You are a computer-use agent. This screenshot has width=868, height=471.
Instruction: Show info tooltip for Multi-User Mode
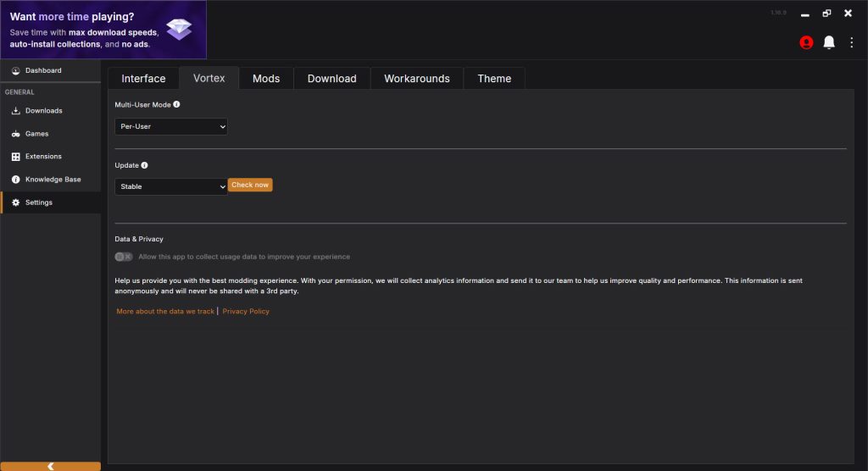tap(176, 104)
